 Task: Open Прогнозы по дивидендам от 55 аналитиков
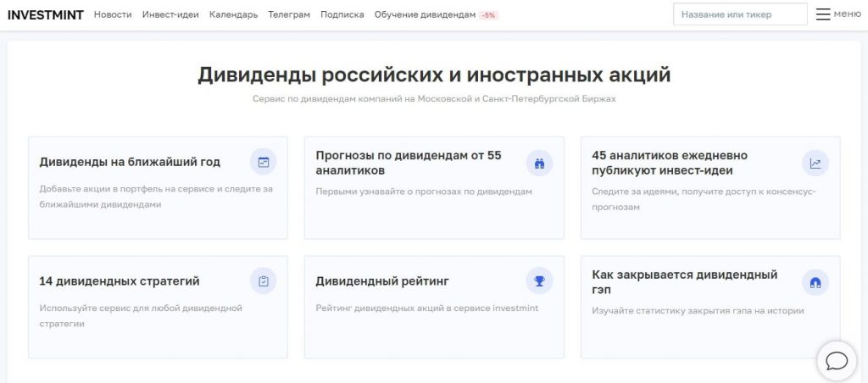tap(409, 163)
